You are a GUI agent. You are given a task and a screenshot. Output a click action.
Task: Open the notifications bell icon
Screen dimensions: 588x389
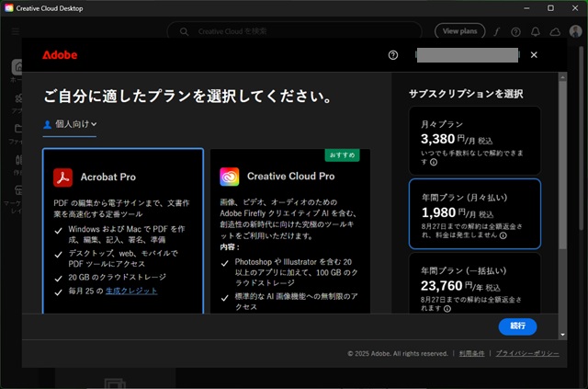point(536,31)
